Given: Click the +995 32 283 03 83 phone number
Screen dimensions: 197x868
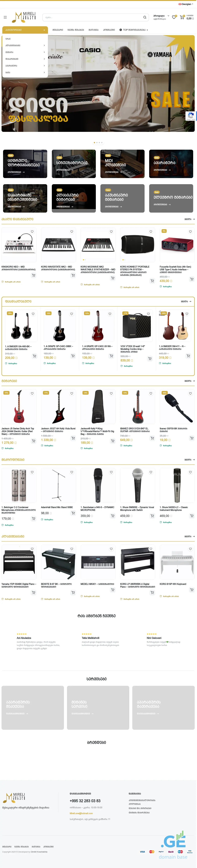Looking at the screenshot, I should (x=85, y=801).
